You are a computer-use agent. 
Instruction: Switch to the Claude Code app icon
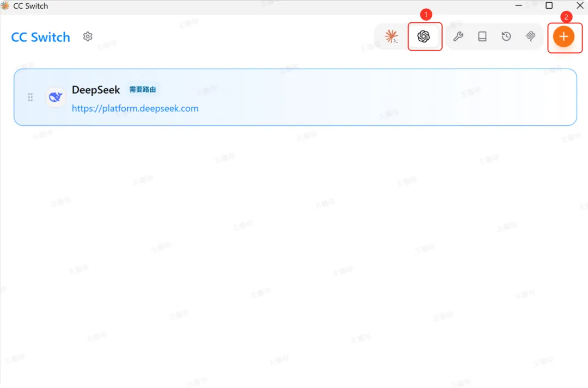point(391,36)
